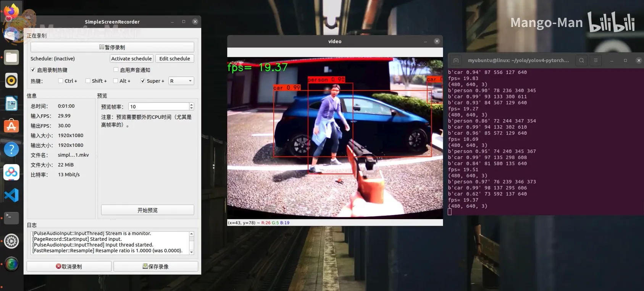Open Edit schedule
The height and width of the screenshot is (291, 644).
pos(174,59)
